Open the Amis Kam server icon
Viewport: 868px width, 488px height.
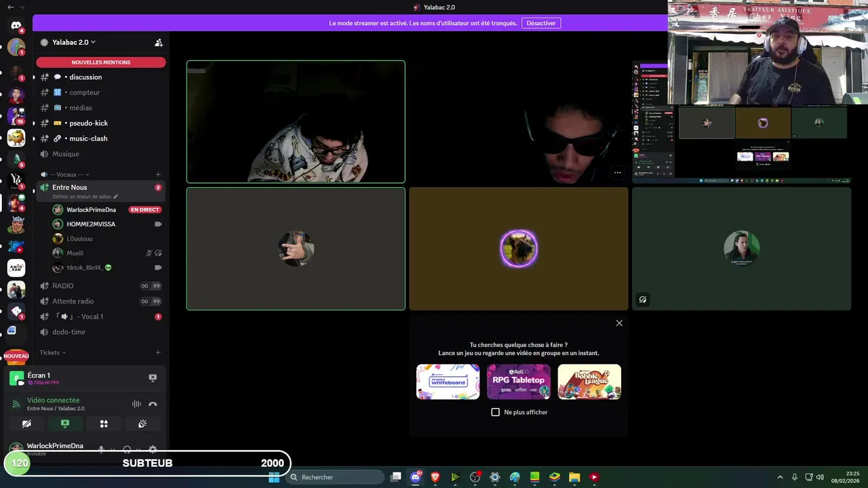pos(16,268)
